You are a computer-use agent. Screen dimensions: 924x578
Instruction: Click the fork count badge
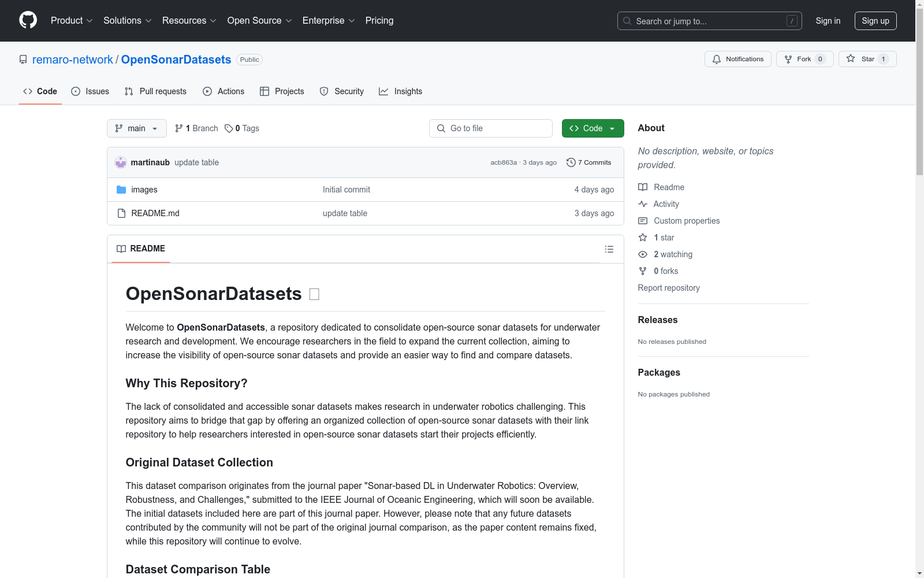pyautogui.click(x=820, y=59)
